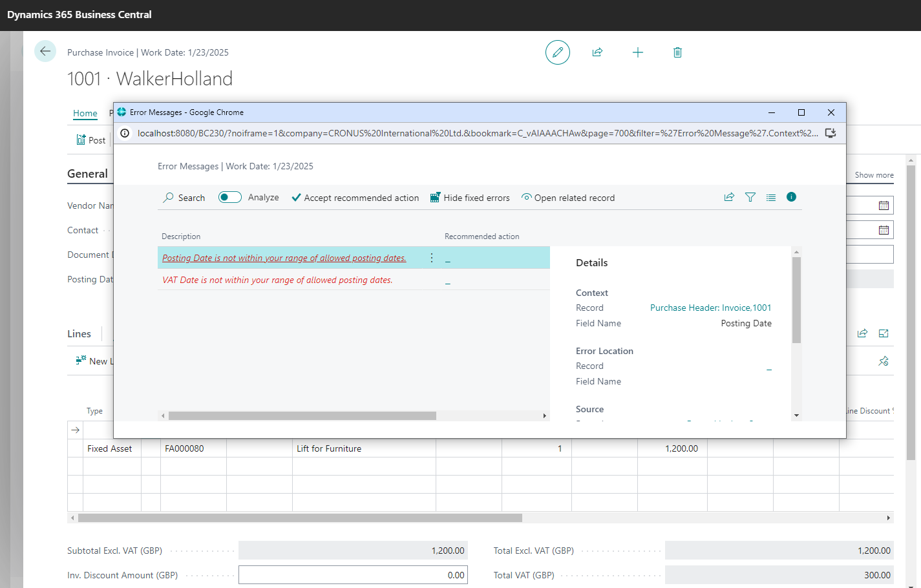View site information icon in address bar
The height and width of the screenshot is (588, 921).
(125, 133)
